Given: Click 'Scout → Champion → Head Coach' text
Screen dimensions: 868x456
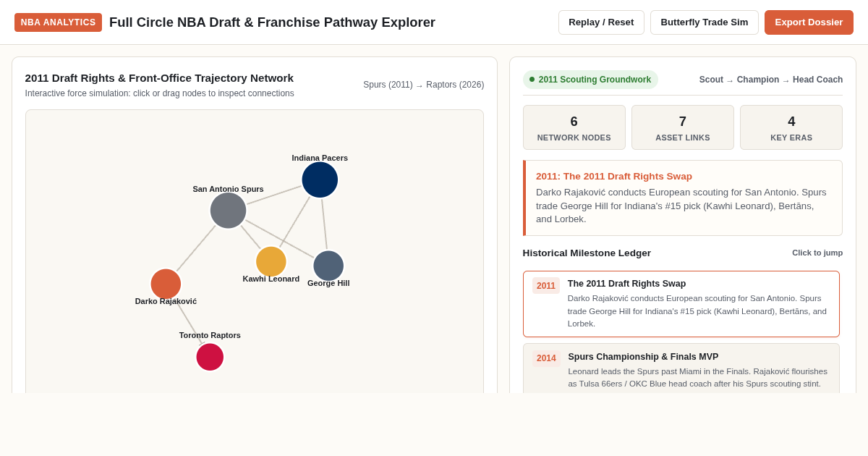Looking at the screenshot, I should 771,80.
